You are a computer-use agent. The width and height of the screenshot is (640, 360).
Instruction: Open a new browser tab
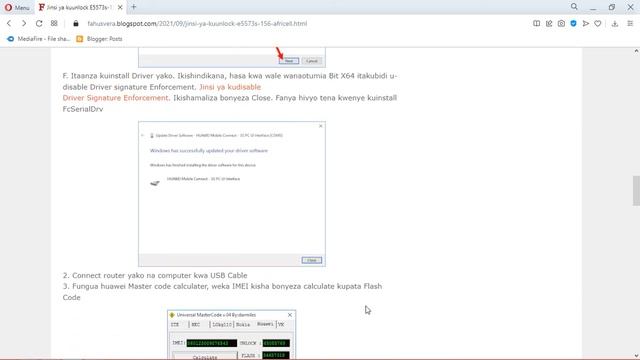(133, 7)
